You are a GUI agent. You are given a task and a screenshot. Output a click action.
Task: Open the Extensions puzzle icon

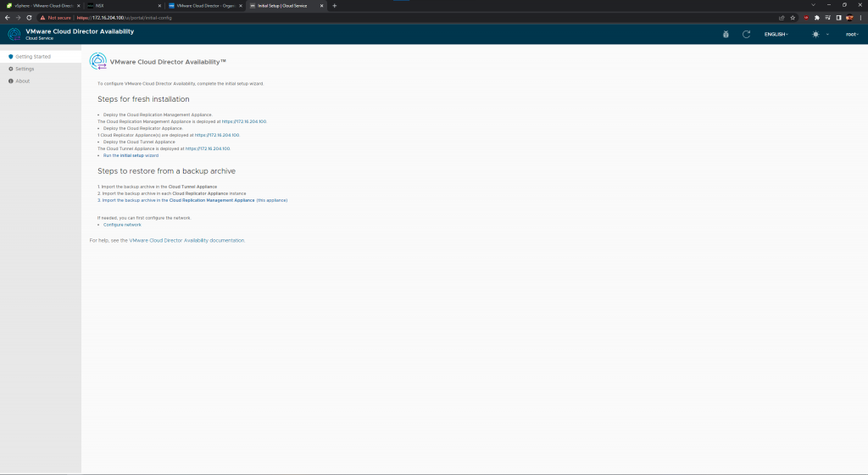click(817, 18)
